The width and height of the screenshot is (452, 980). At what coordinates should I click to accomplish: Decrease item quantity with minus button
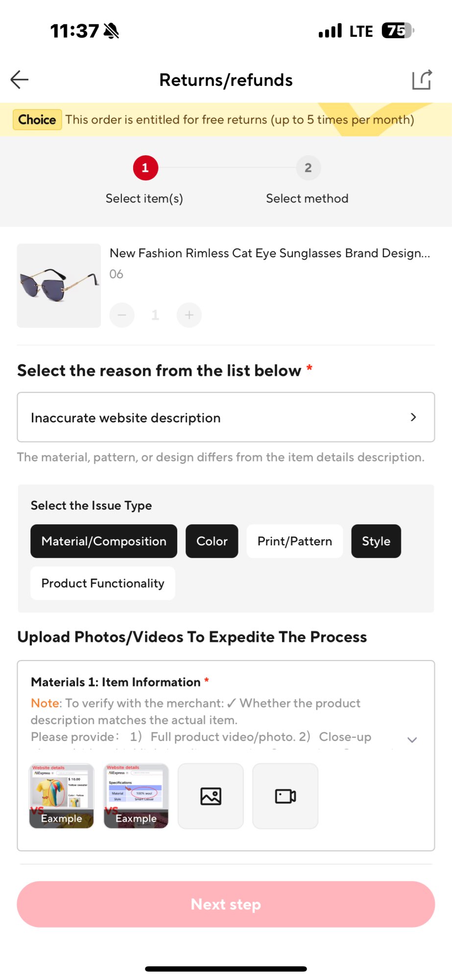pyautogui.click(x=122, y=315)
